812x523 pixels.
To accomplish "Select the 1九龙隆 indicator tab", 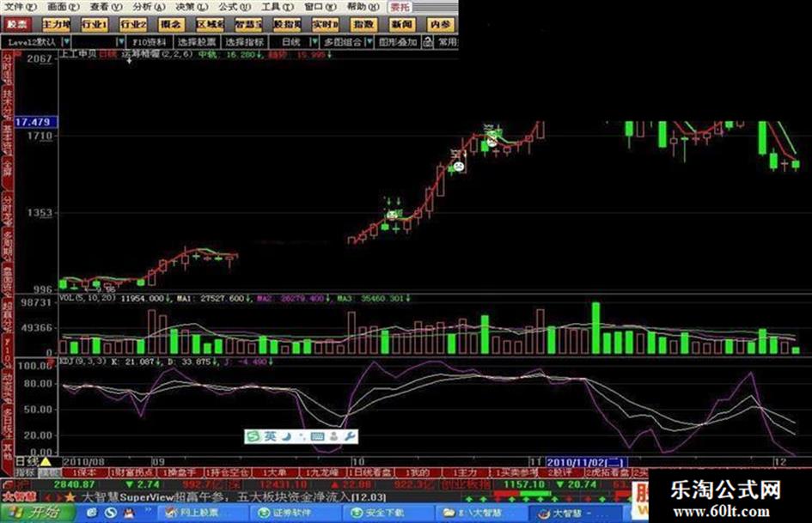I will point(321,472).
